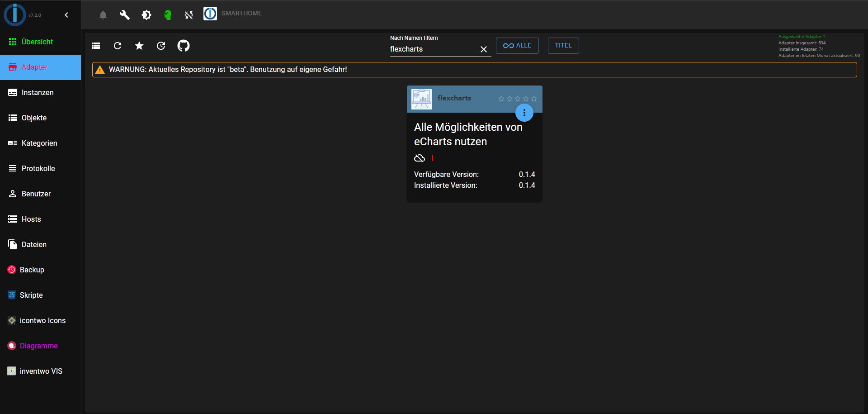The height and width of the screenshot is (414, 868).
Task: Clear the flexcharts filter text
Action: pos(484,49)
